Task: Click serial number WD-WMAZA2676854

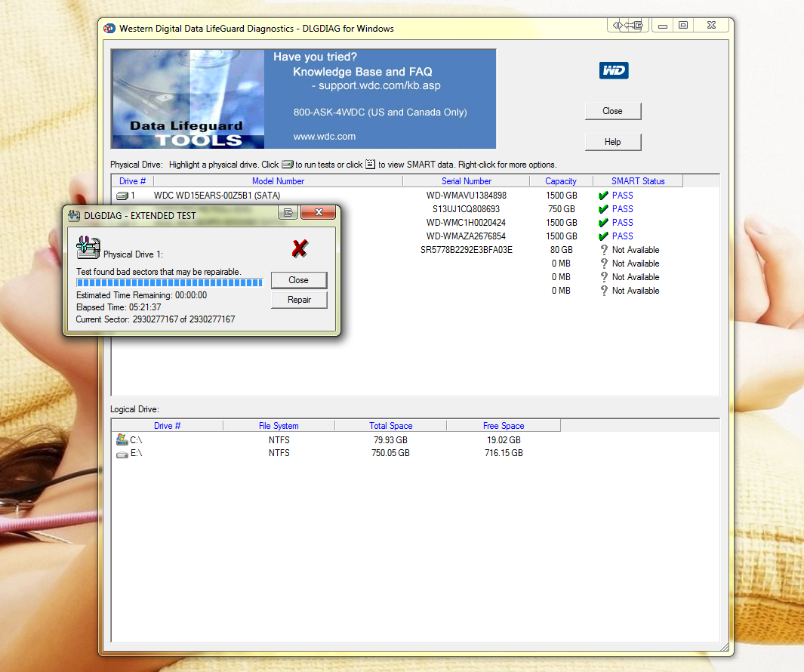Action: (466, 236)
